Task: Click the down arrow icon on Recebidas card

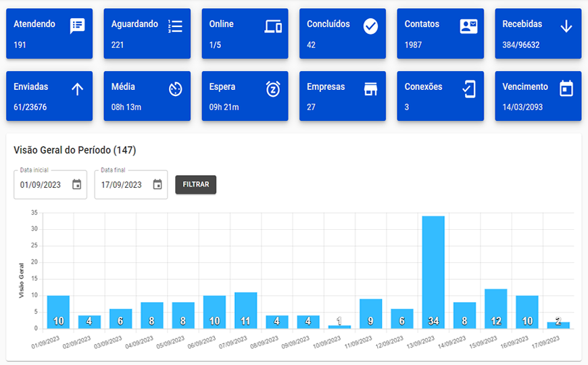Action: [x=566, y=26]
